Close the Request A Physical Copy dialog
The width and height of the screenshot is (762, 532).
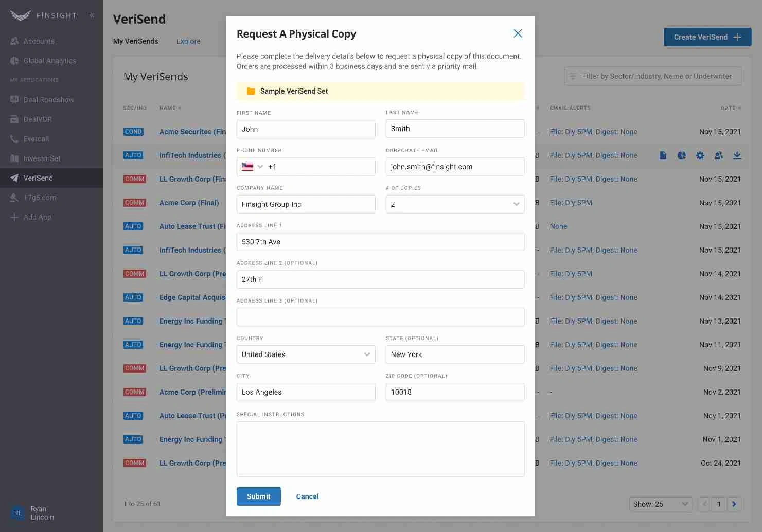pos(518,33)
